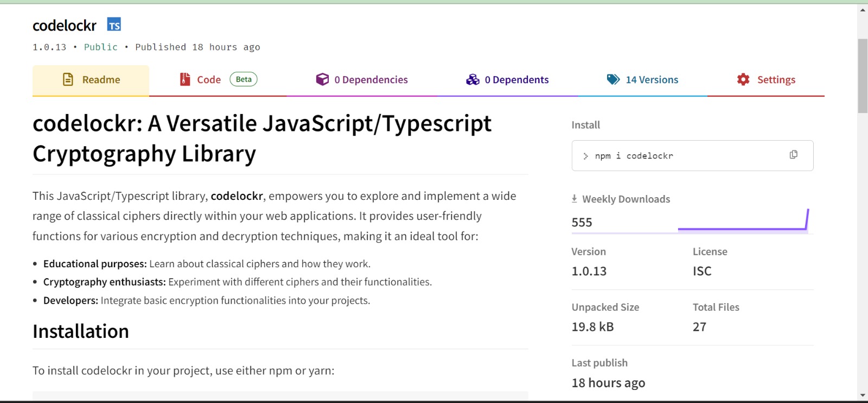868x403 pixels.
Task: Click the TypeScript TS badge icon
Action: tap(114, 25)
